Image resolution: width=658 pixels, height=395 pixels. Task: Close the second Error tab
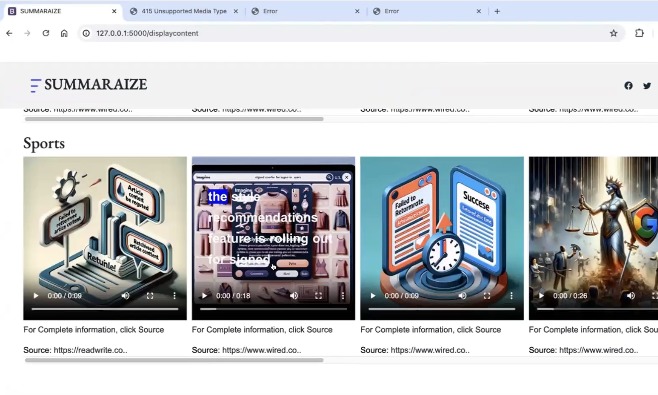tap(478, 11)
